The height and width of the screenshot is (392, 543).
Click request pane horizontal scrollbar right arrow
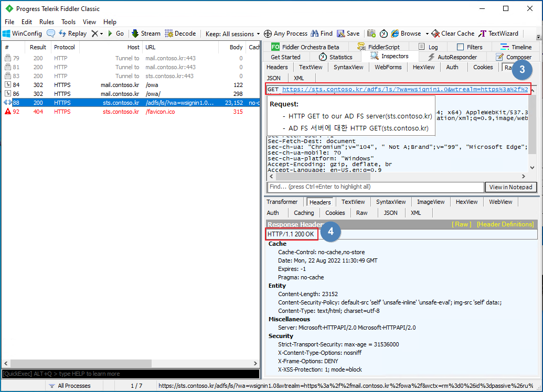tap(523, 177)
